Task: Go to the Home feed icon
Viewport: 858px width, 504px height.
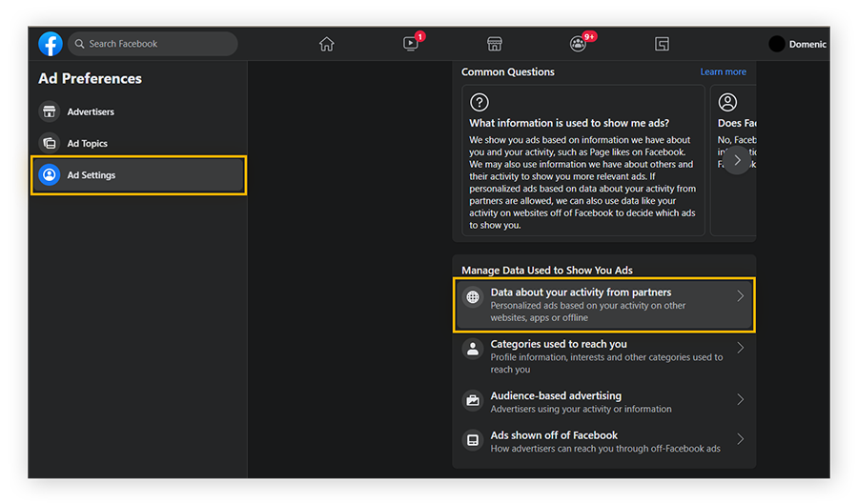Action: click(x=326, y=44)
